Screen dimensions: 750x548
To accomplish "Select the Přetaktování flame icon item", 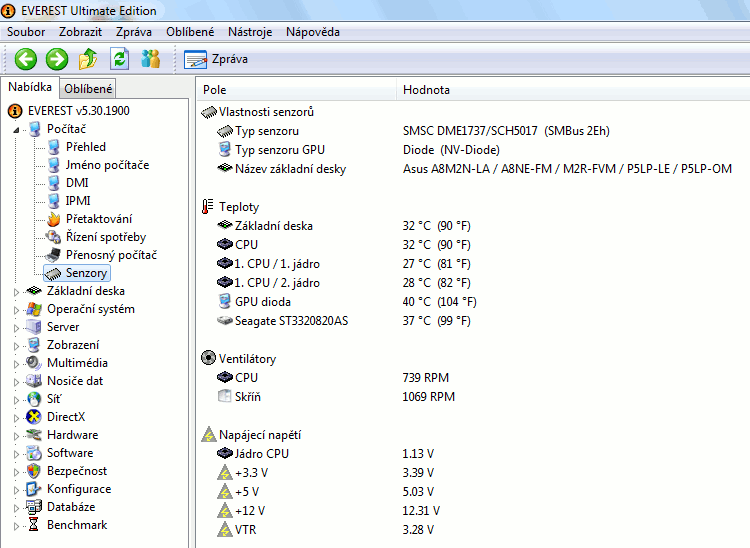I will [x=54, y=219].
